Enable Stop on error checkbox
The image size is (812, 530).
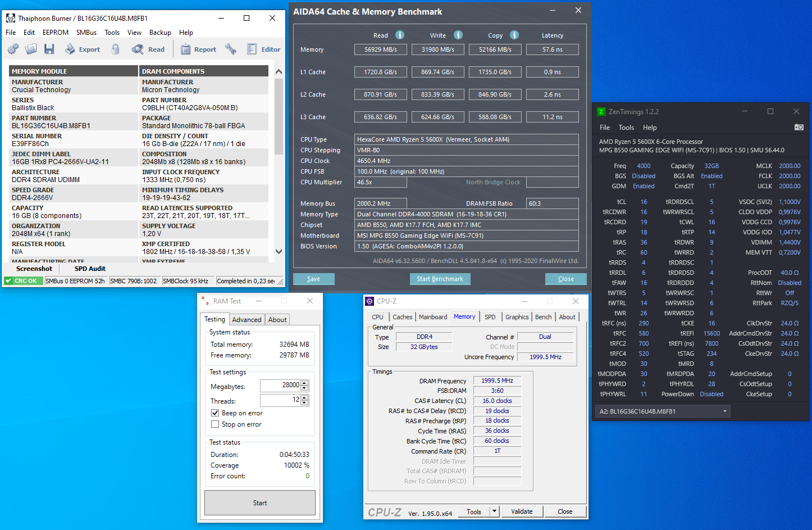pyautogui.click(x=215, y=424)
